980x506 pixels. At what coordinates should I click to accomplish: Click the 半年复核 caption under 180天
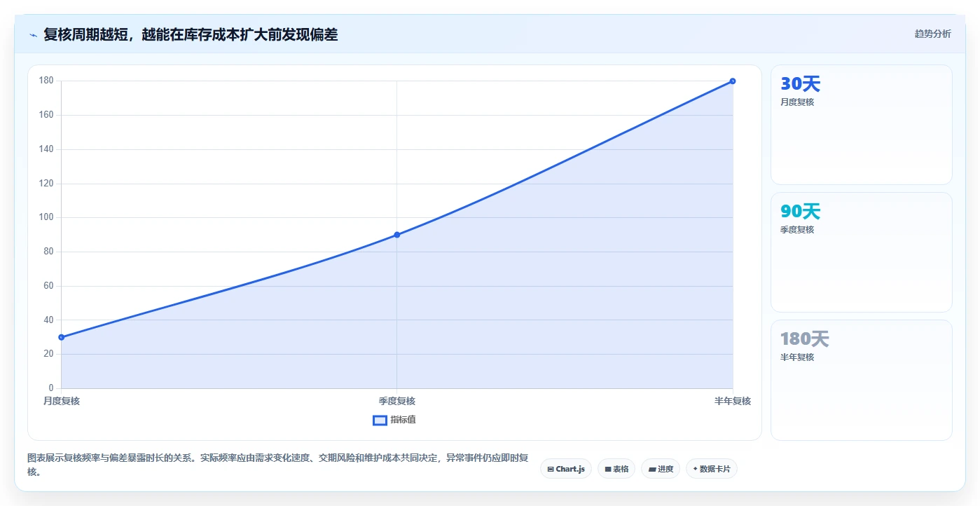pos(797,357)
